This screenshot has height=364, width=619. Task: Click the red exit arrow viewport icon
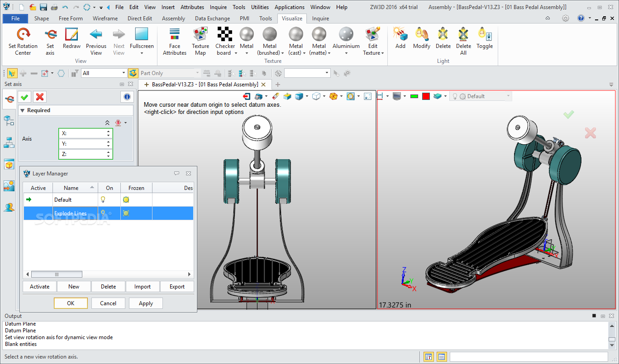[246, 96]
